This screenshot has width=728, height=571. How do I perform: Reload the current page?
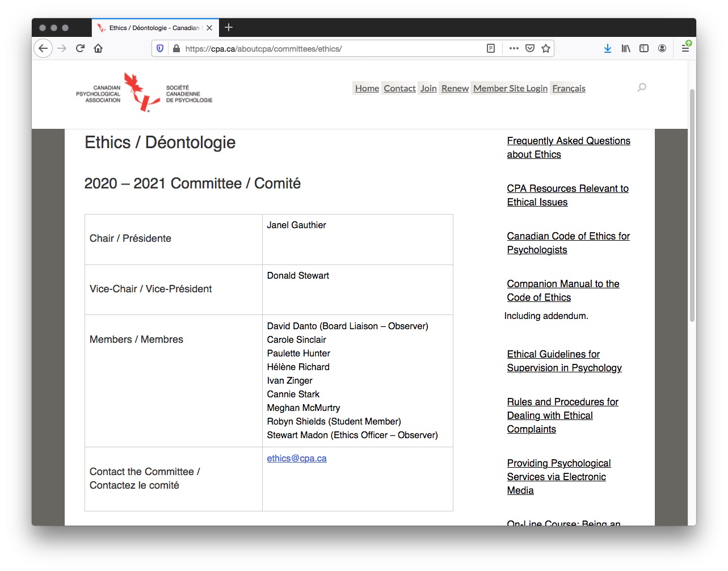(x=80, y=48)
